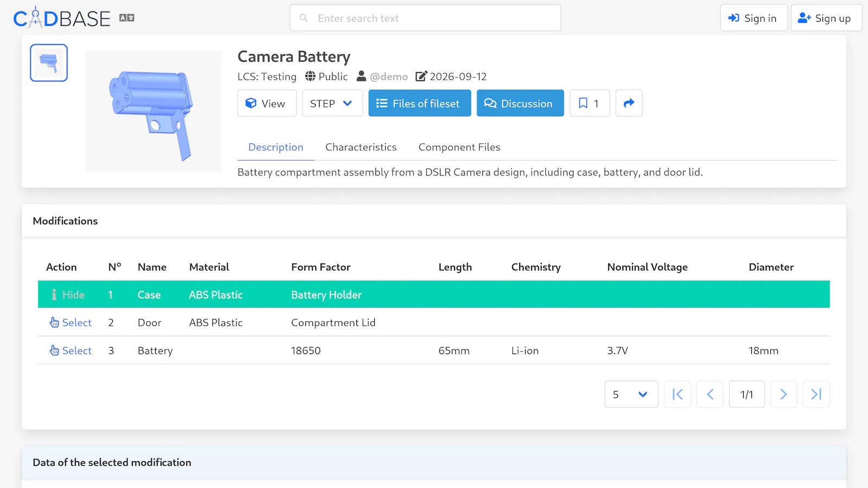Click the 3.7V voltage cell
868x488 pixels.
(617, 351)
